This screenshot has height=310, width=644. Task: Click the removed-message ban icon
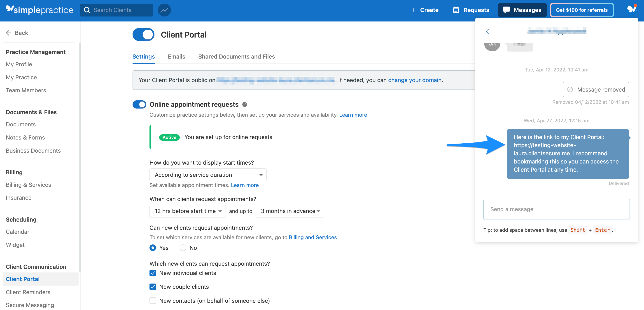tap(570, 90)
